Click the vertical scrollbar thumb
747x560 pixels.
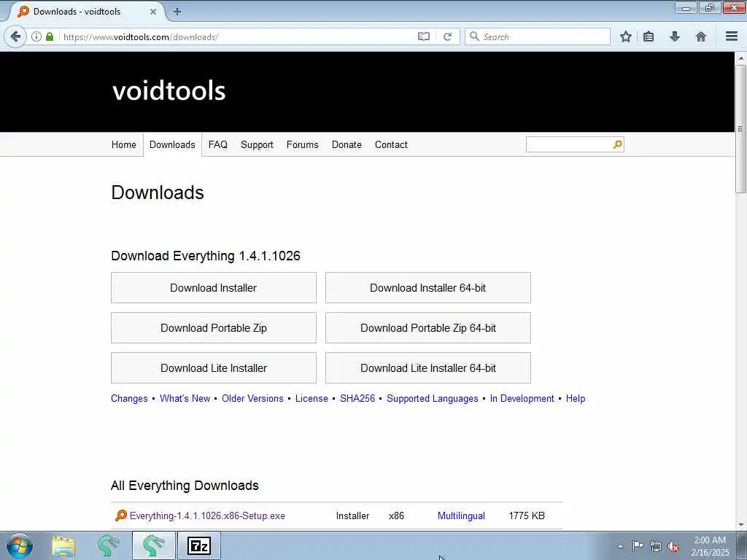click(740, 128)
